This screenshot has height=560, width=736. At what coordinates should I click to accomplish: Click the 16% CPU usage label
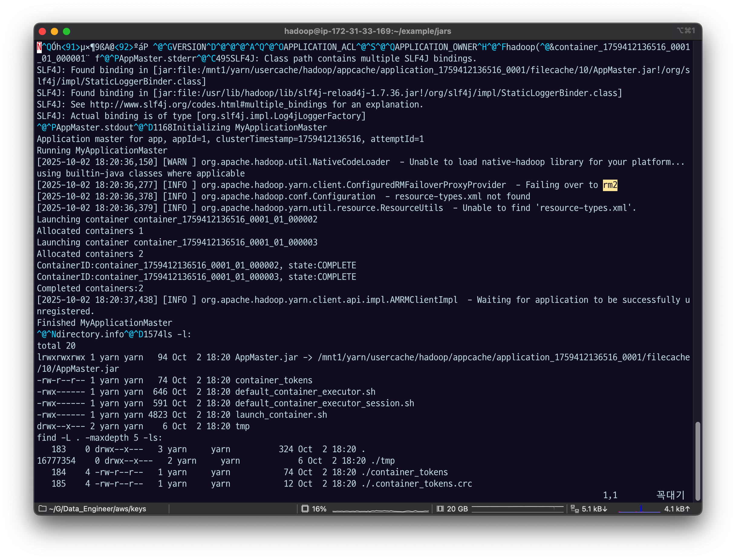click(319, 509)
